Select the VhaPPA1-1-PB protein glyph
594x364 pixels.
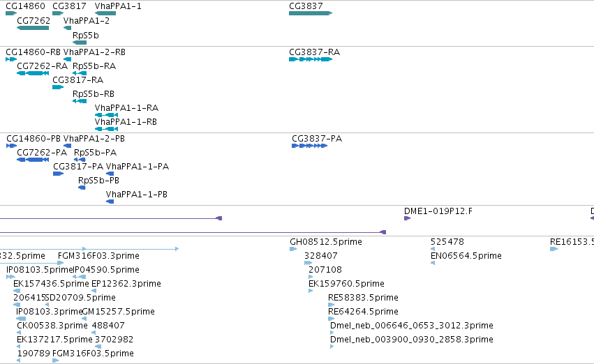click(110, 202)
